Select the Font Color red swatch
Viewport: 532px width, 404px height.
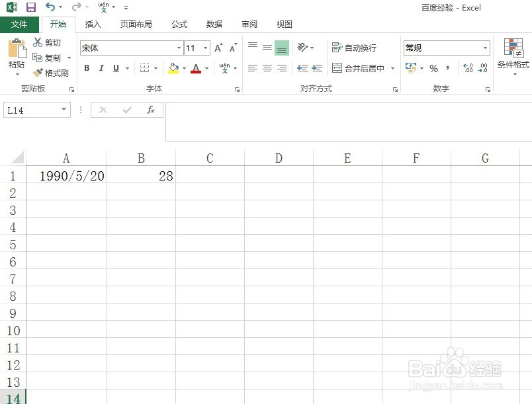coord(197,68)
